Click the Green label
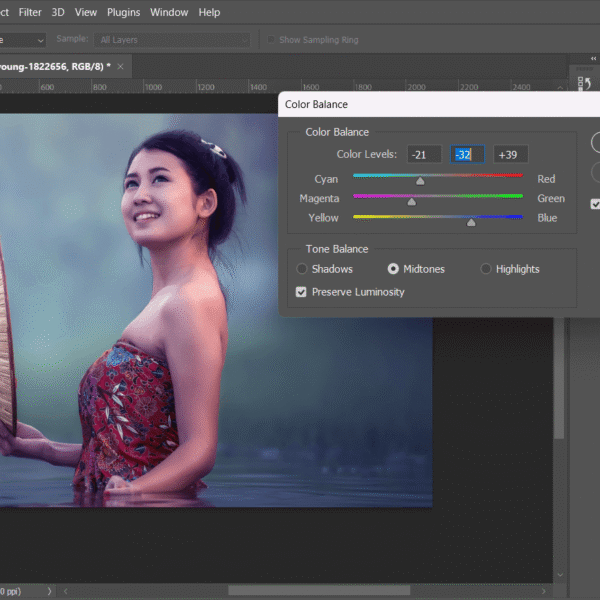 coord(551,199)
